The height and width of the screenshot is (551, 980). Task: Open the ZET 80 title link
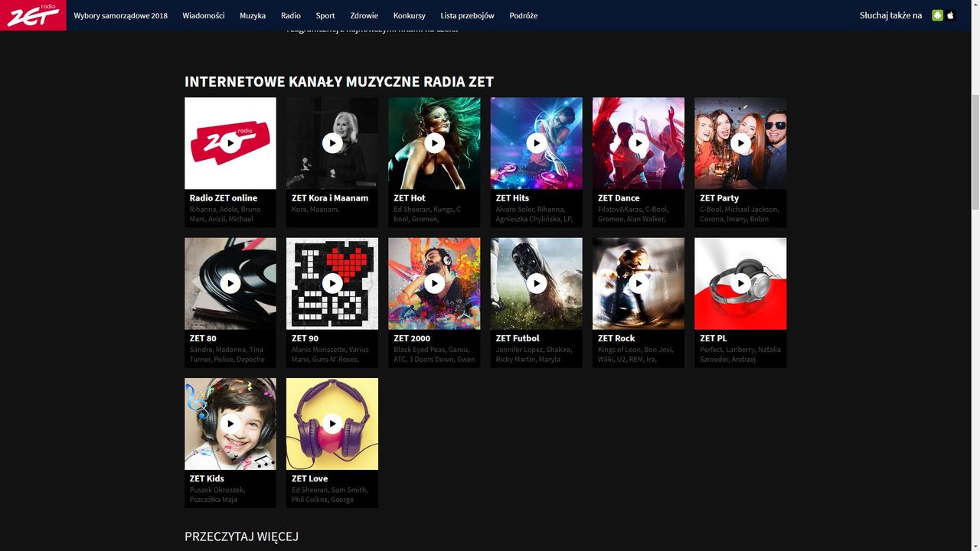(203, 338)
